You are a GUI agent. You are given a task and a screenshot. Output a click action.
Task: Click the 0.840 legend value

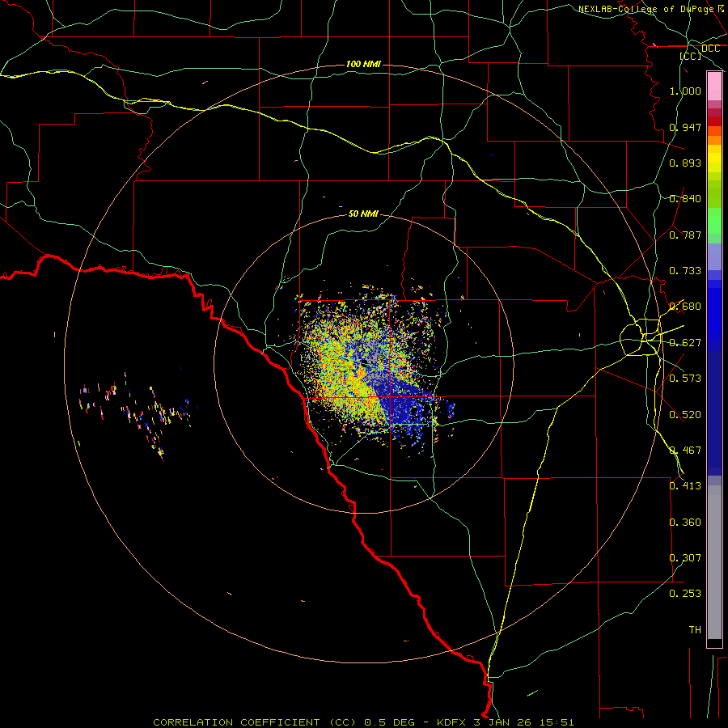(685, 199)
